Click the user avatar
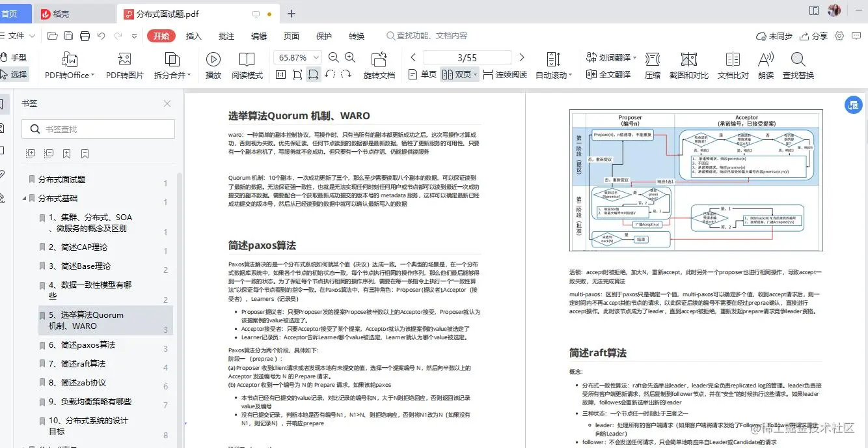 tap(834, 10)
